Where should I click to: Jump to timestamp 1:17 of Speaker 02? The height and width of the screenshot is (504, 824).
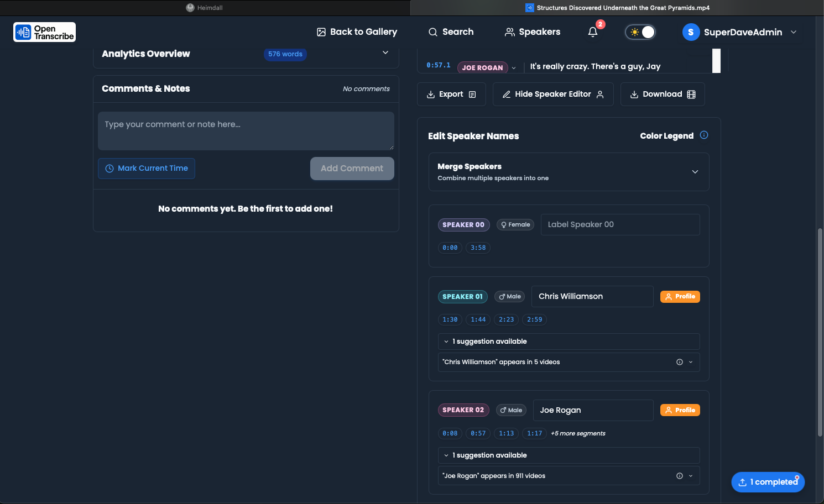coord(535,434)
